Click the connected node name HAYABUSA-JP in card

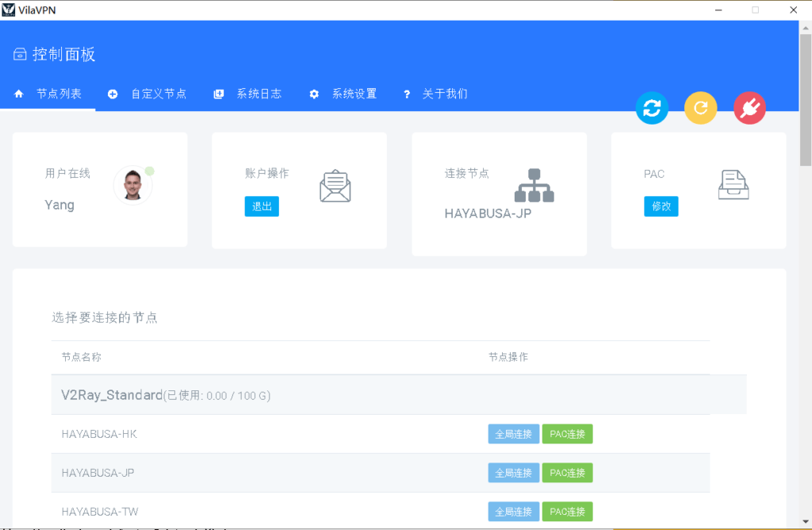pos(488,213)
